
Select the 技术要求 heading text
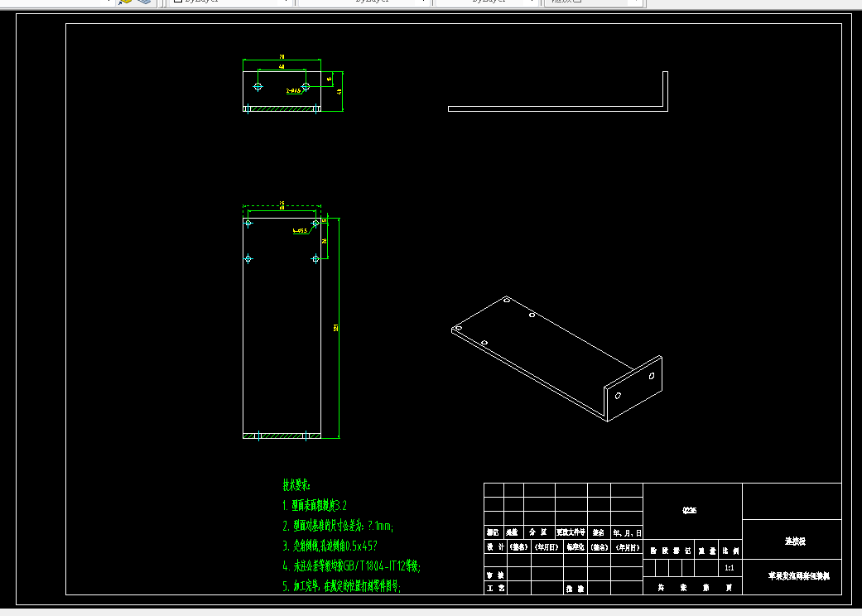296,484
